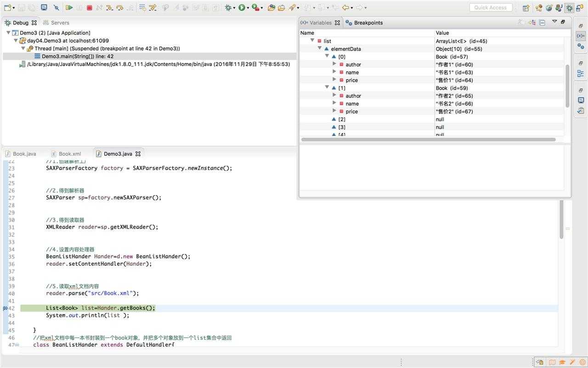Screen dimensions: 588x368
Task: Open the Book.xml editor tab
Action: pyautogui.click(x=66, y=154)
